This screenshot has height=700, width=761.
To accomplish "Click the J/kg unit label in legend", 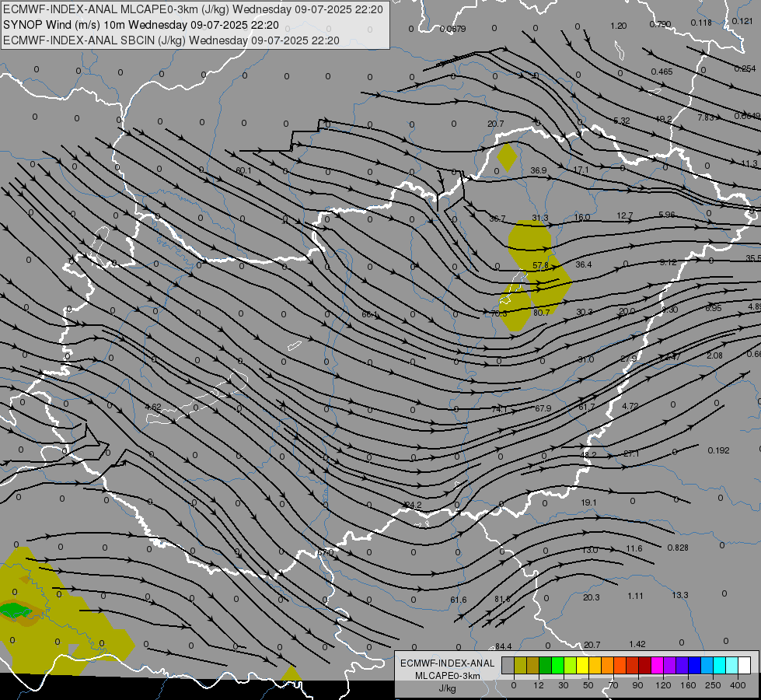I will coord(448,688).
